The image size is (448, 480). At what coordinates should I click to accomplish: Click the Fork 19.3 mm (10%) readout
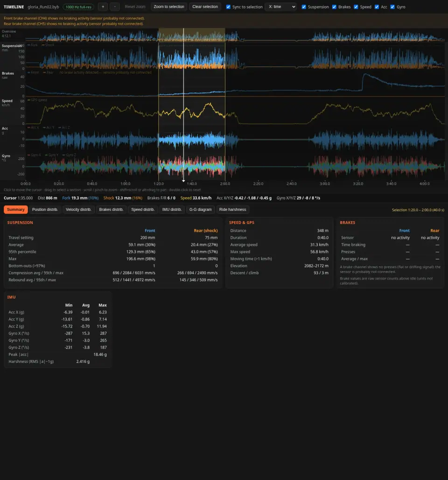[x=80, y=198]
